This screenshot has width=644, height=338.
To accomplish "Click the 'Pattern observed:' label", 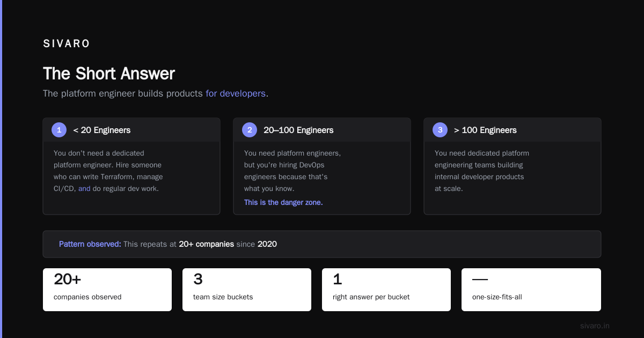I will tap(90, 244).
